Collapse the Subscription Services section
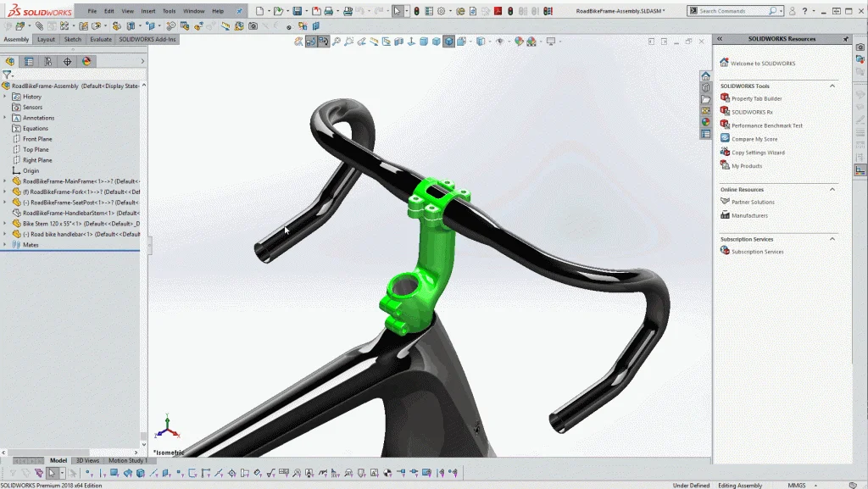868x489 pixels. [832, 239]
